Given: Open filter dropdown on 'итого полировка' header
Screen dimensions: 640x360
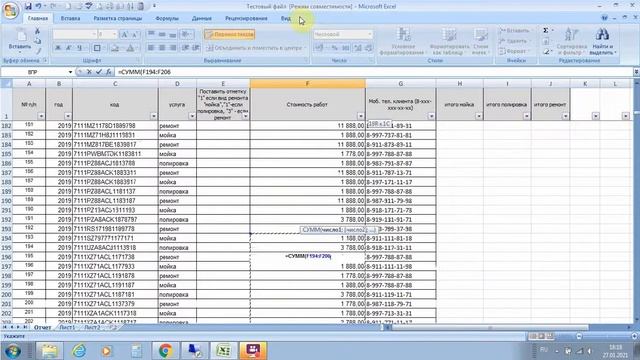Looking at the screenshot, I should pyautogui.click(x=527, y=116).
